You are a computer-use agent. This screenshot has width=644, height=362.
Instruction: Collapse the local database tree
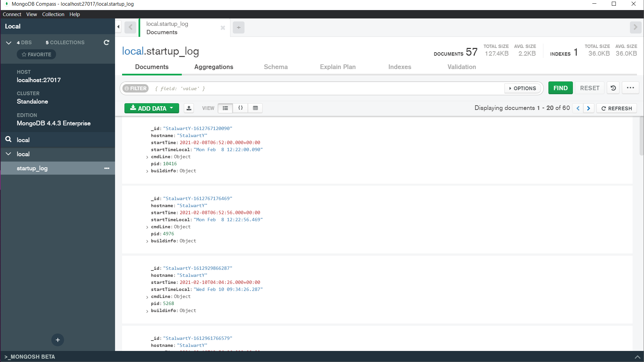(8, 154)
